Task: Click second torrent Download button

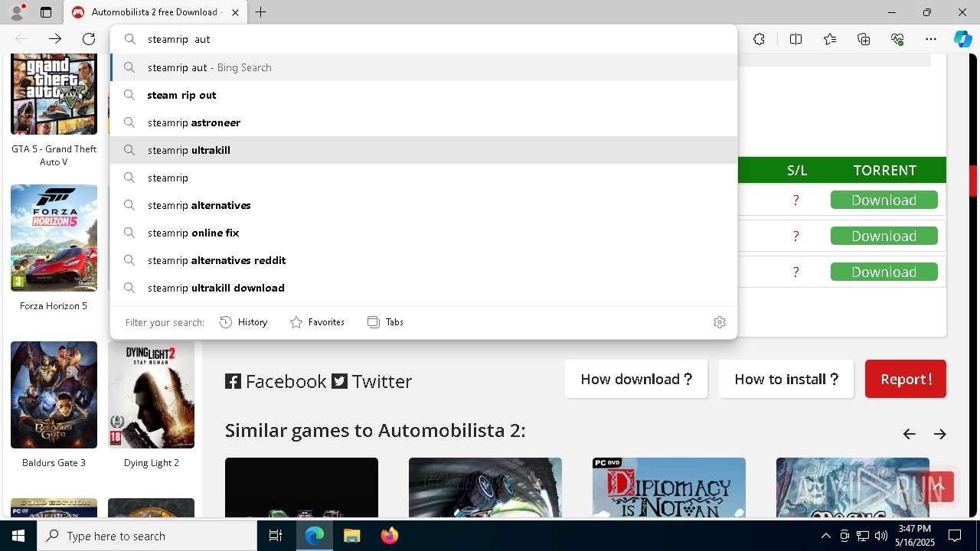Action: point(884,236)
